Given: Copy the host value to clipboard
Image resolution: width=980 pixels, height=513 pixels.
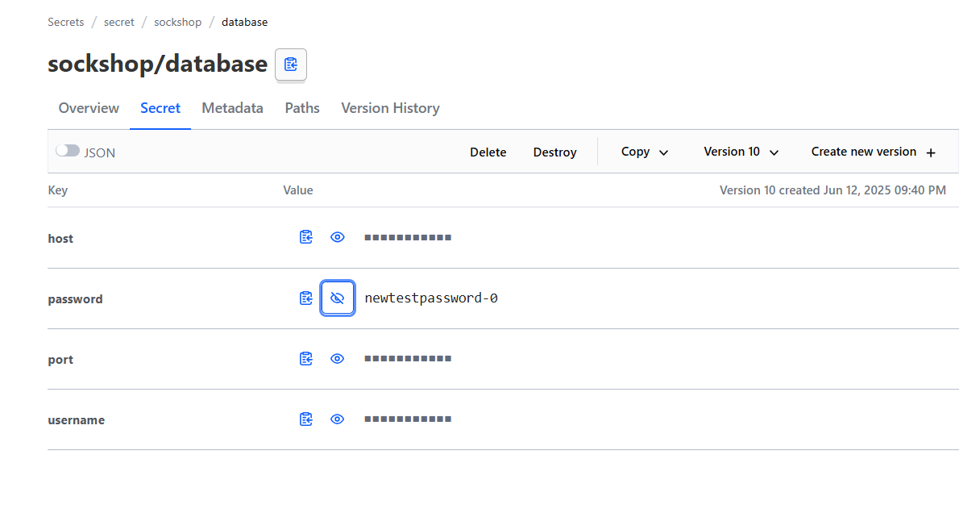Looking at the screenshot, I should [306, 237].
